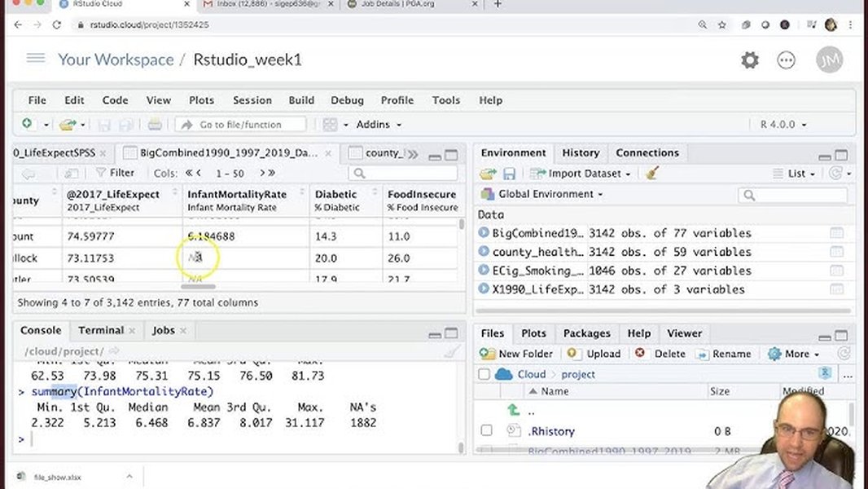The image size is (868, 489).
Task: Click the search magnifier in data viewer
Action: 359,174
